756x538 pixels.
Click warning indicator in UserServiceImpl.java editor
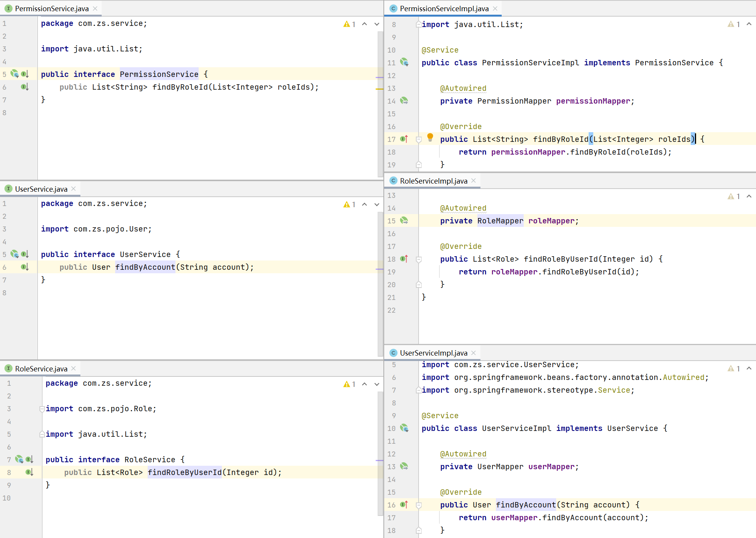(x=734, y=369)
